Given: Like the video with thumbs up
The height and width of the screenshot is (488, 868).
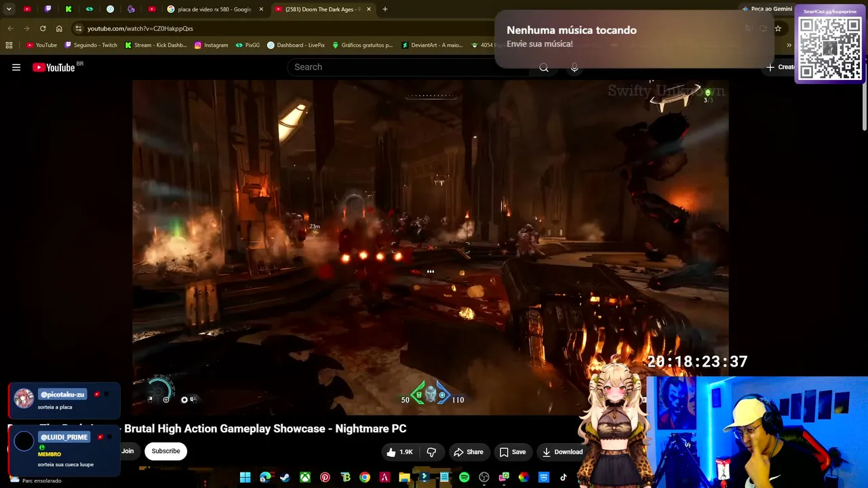Looking at the screenshot, I should coord(399,452).
